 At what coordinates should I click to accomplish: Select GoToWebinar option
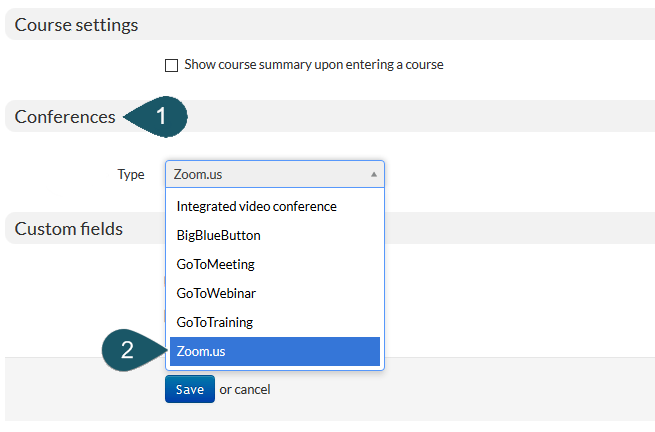pos(275,293)
